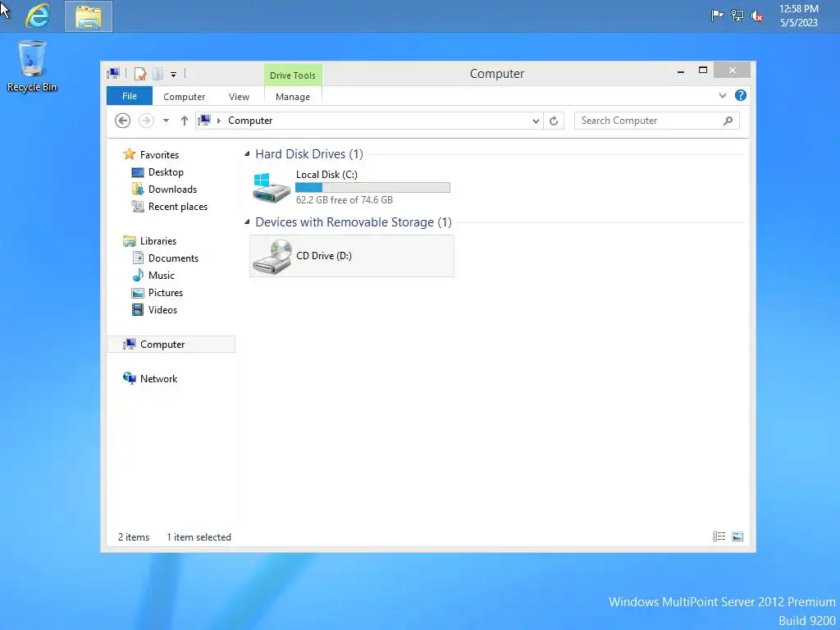Viewport: 840px width, 630px height.
Task: Open the Documents library
Action: pos(173,258)
